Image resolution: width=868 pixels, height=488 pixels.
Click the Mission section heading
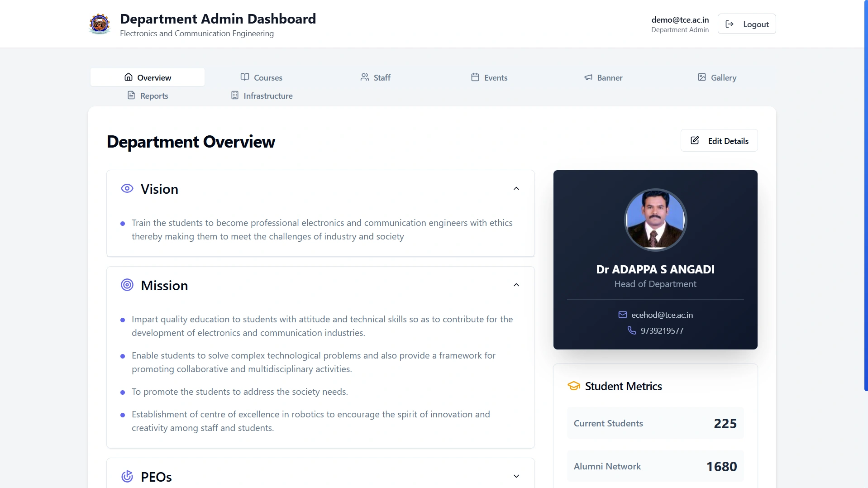164,285
